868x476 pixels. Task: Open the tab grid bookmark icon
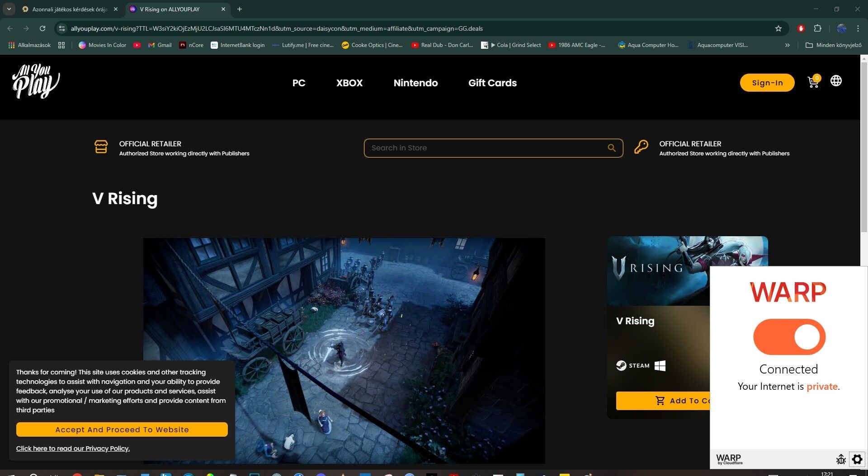point(61,45)
